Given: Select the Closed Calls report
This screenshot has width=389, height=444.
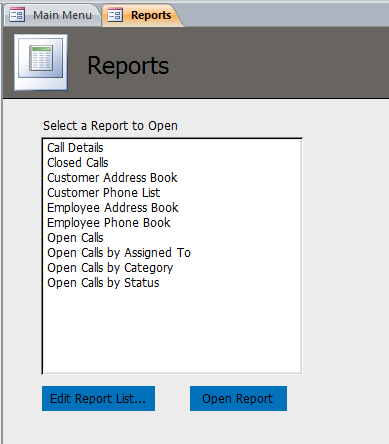Looking at the screenshot, I should tap(172, 163).
